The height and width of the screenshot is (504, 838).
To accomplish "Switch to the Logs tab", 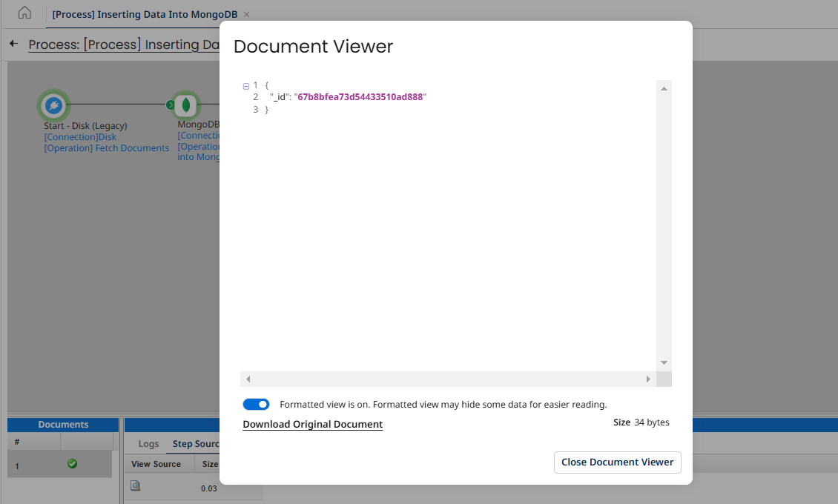I will point(148,444).
